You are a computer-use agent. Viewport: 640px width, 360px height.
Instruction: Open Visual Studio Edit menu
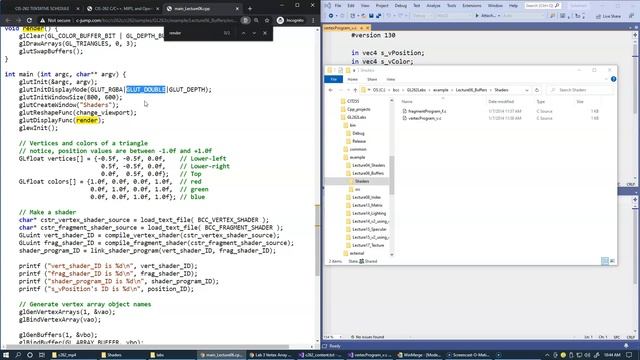pos(351,6)
